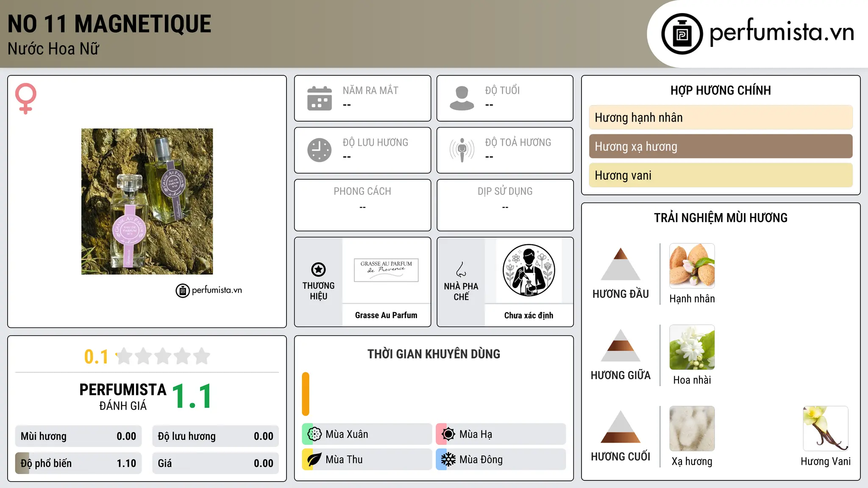The width and height of the screenshot is (868, 488).
Task: Open the Grasse Au Parfum brand logo
Action: (x=386, y=270)
